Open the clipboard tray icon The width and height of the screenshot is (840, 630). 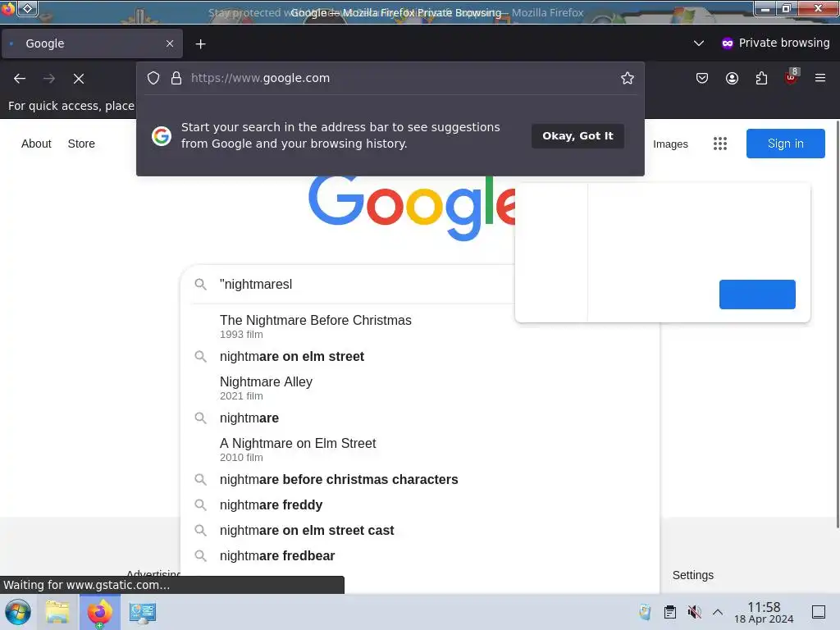669,612
